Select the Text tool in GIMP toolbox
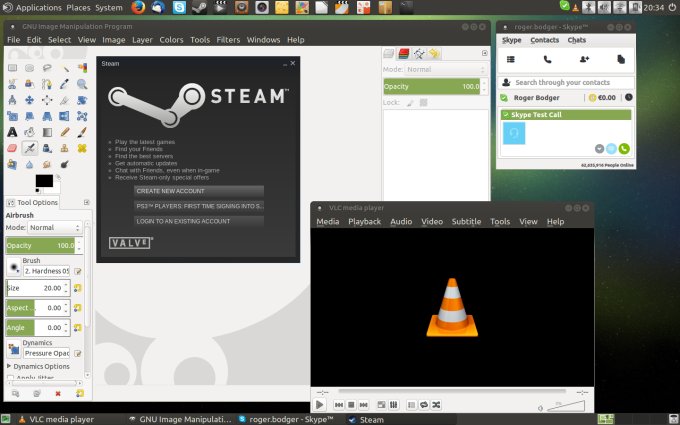 tap(12, 132)
